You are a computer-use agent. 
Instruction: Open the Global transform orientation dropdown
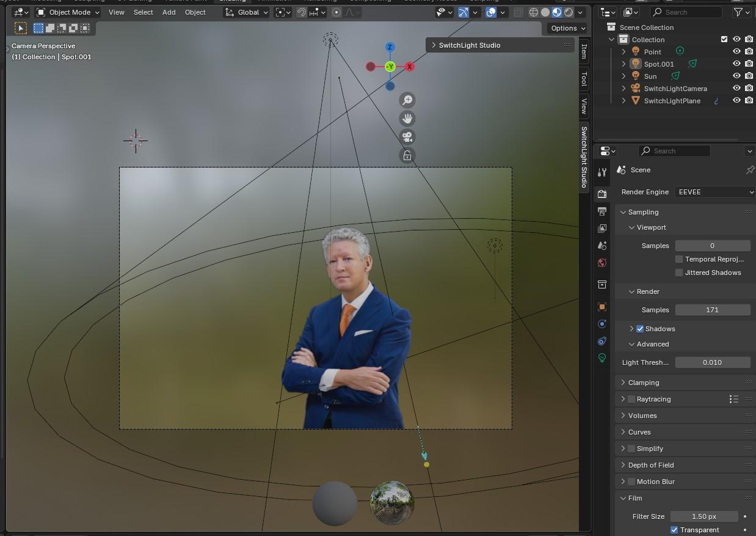(247, 12)
